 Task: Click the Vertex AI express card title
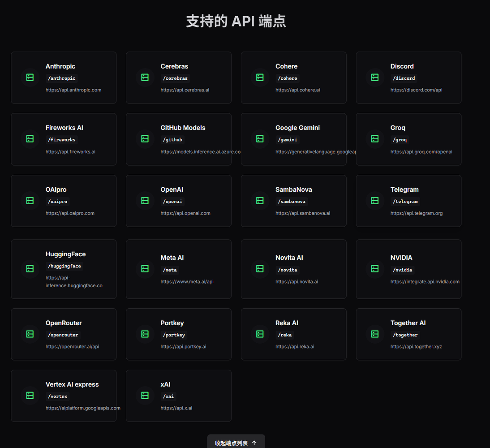[x=72, y=384]
